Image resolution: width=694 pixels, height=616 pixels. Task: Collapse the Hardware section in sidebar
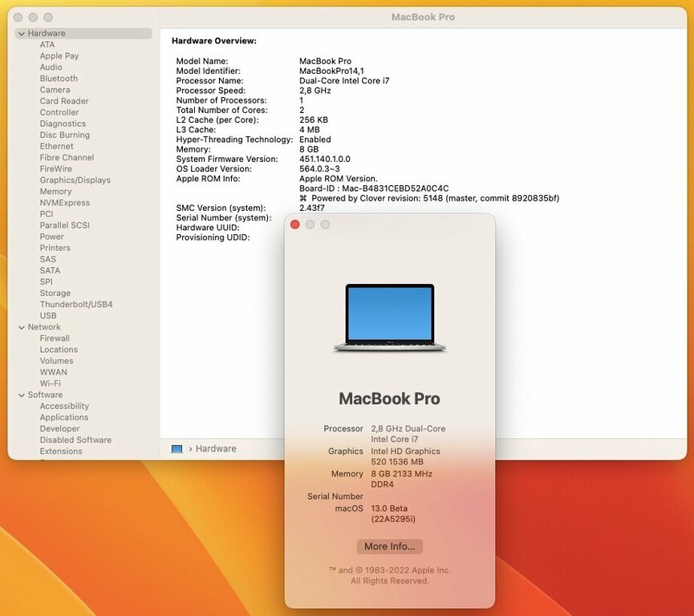click(x=21, y=33)
